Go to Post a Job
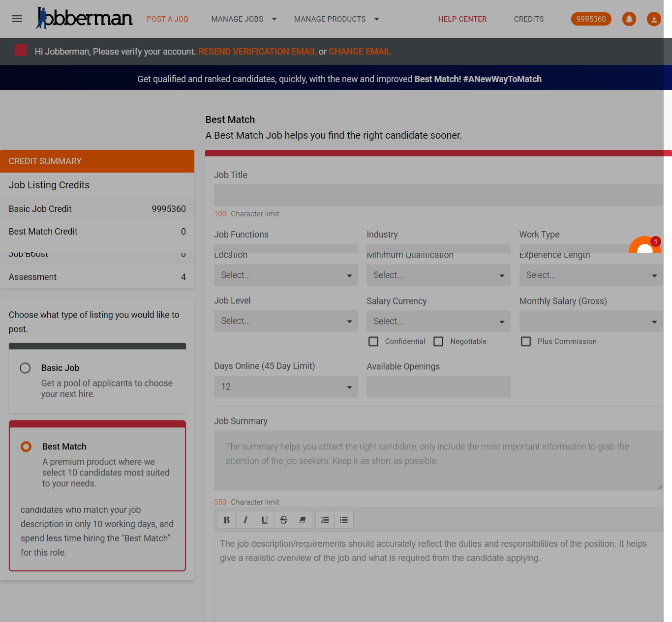Screen dimensions: 672x622 point(168,19)
